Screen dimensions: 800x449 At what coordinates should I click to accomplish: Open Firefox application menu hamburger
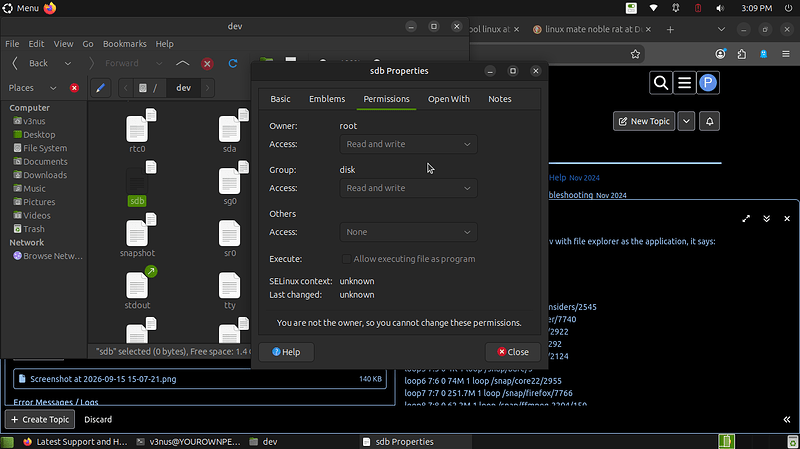(786, 54)
